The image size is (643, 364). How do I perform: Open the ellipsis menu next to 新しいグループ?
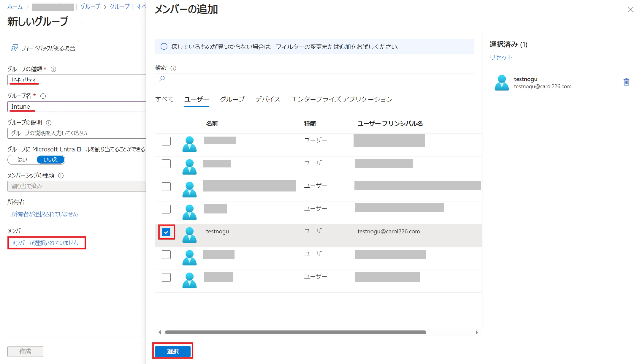coord(83,22)
